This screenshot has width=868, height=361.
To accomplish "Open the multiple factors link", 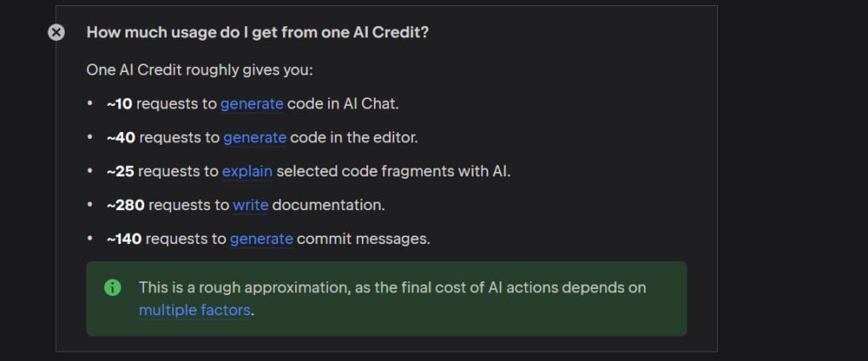I will [x=195, y=310].
